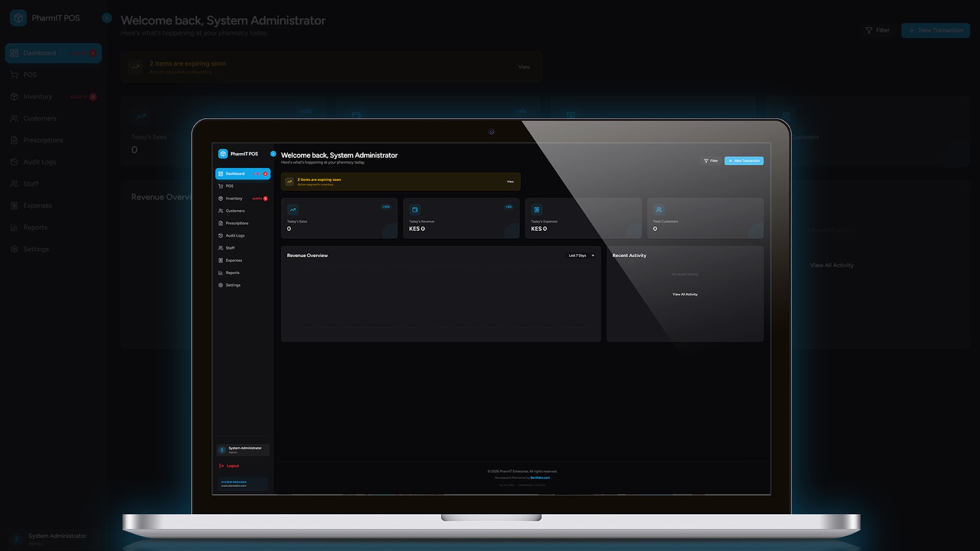The height and width of the screenshot is (551, 980).
Task: Open Dashboard in the laptop screen sidebar
Action: [x=243, y=174]
